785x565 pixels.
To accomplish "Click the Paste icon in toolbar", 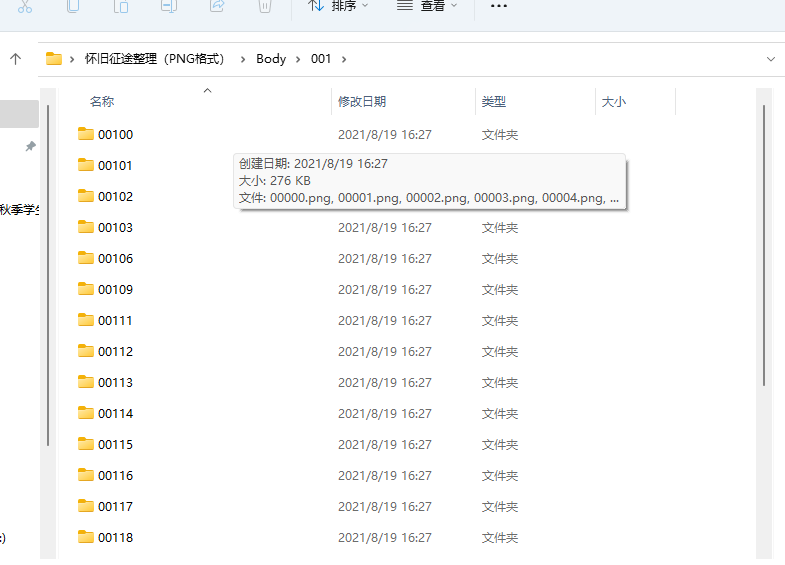I will [121, 6].
